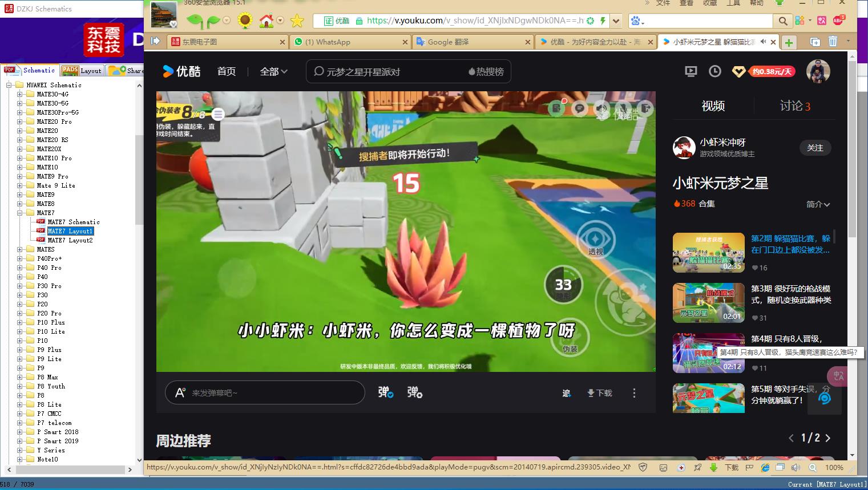868x490 pixels.
Task: Open the address bar history dropdown
Action: 616,21
